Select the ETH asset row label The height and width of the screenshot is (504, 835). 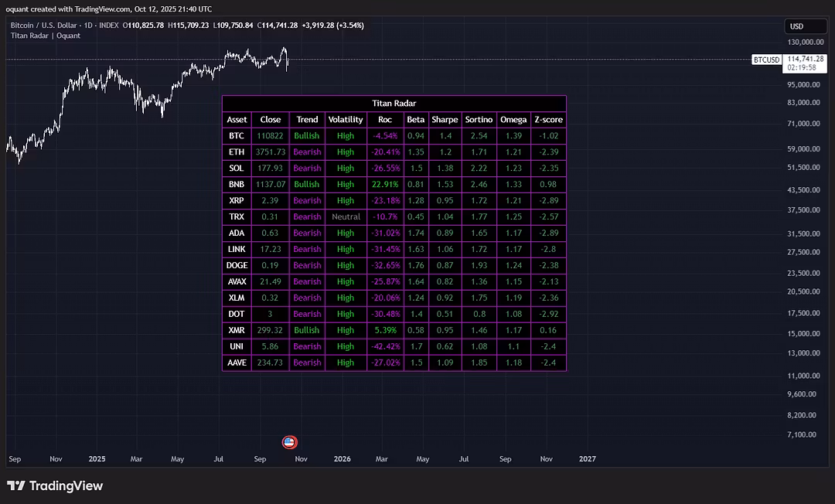click(x=237, y=152)
